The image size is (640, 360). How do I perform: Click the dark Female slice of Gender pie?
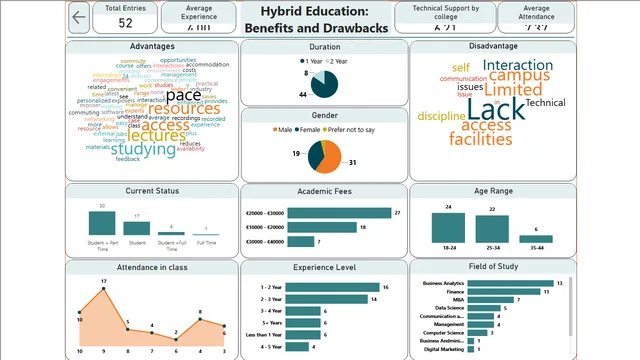[315, 155]
